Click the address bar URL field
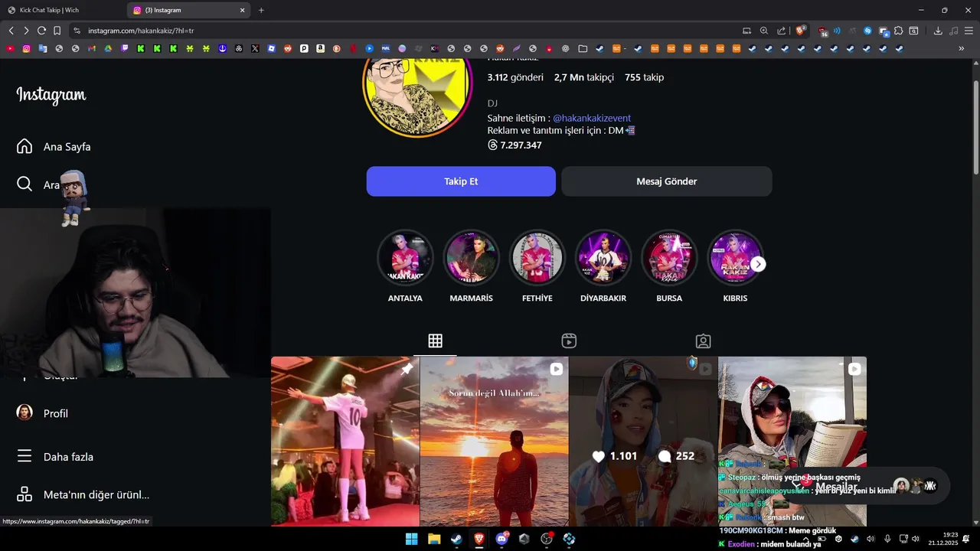980x551 pixels. (406, 31)
